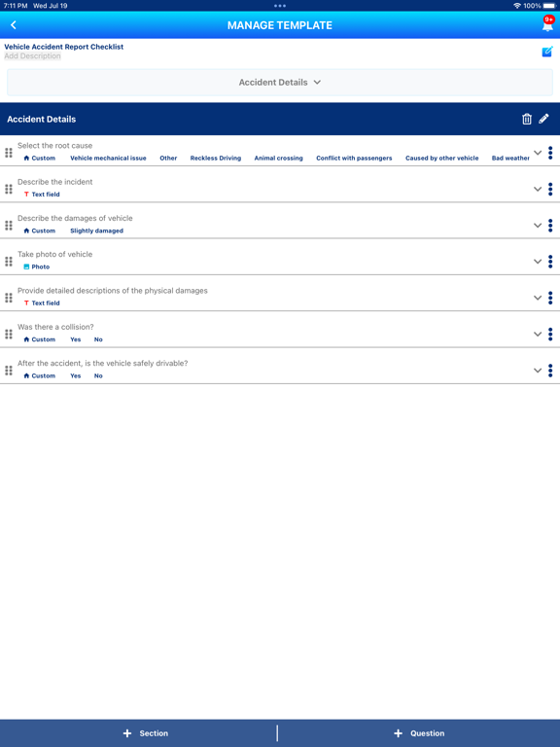Click the Text field icon under 'Describe the incident'

[x=26, y=195]
